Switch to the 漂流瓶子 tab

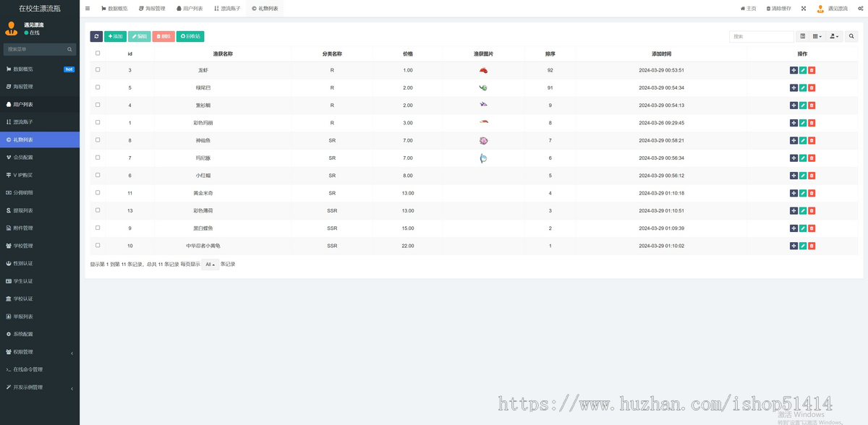227,9
